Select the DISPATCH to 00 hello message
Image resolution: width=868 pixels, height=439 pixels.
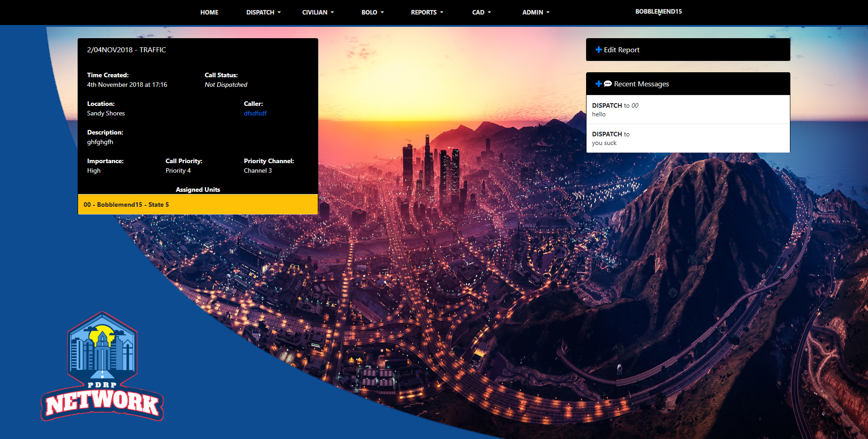coord(688,110)
